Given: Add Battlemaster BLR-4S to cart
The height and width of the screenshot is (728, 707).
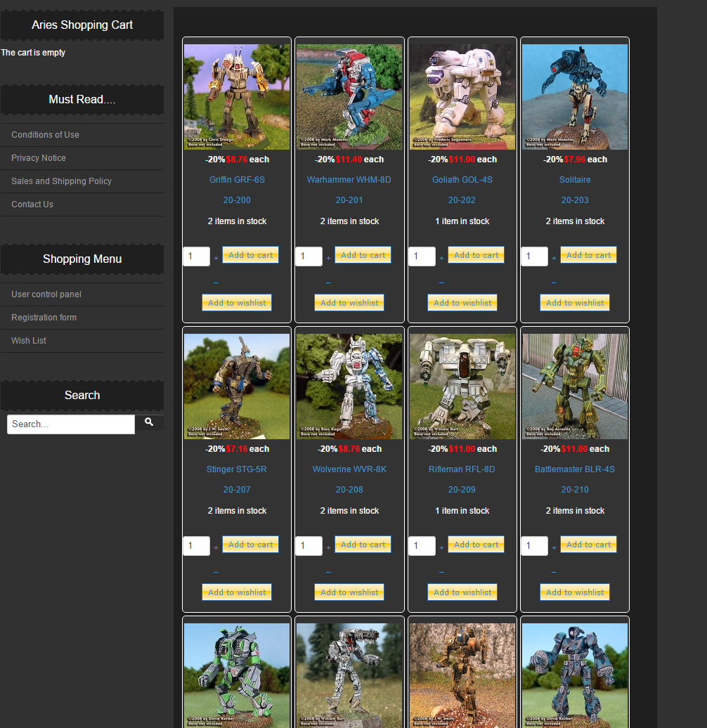Looking at the screenshot, I should 588,545.
